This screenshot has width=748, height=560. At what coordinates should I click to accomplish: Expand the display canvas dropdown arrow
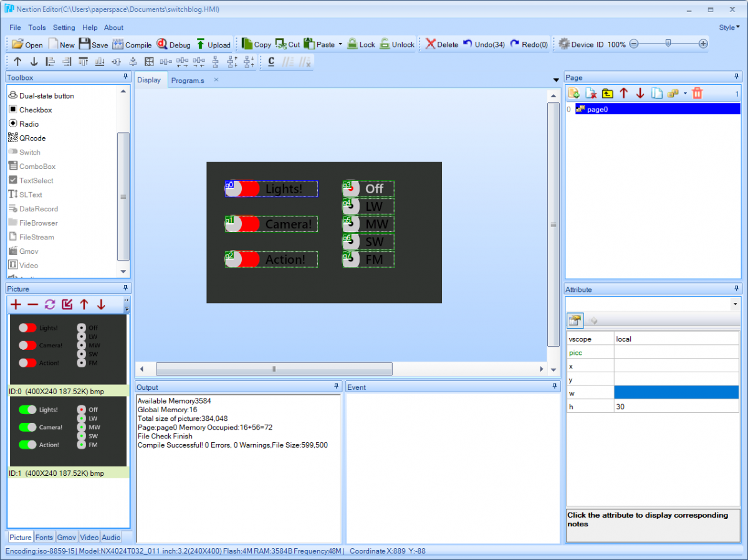tap(555, 80)
